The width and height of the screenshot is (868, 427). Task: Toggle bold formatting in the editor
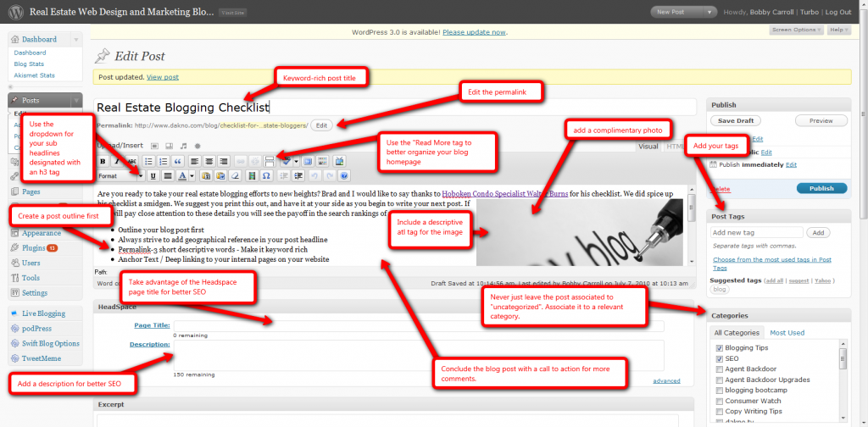point(103,161)
